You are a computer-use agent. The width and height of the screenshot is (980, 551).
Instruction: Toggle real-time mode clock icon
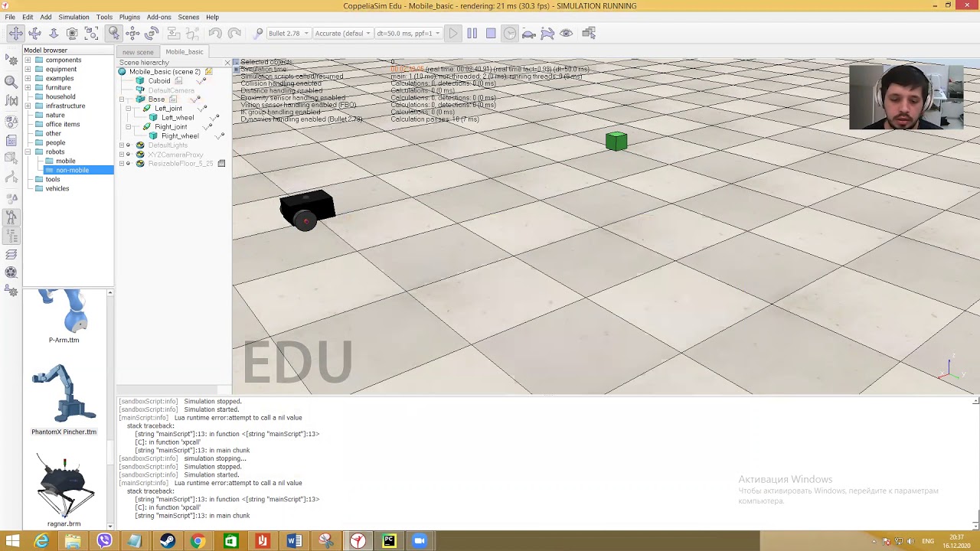[510, 33]
